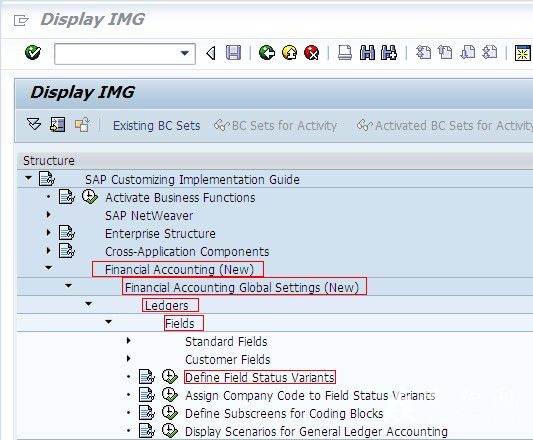Expand the Standard Fields node

(128, 340)
